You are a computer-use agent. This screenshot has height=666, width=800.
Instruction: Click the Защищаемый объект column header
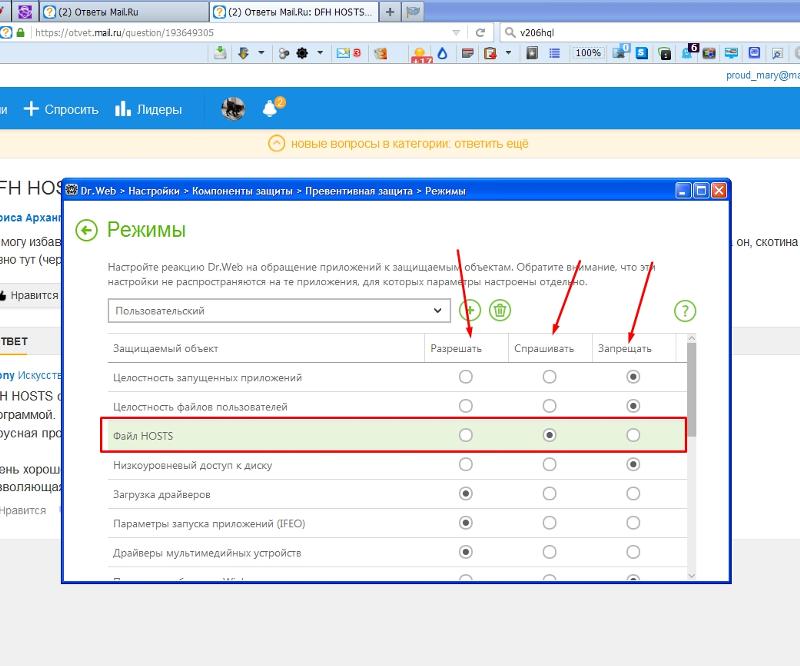click(x=165, y=349)
